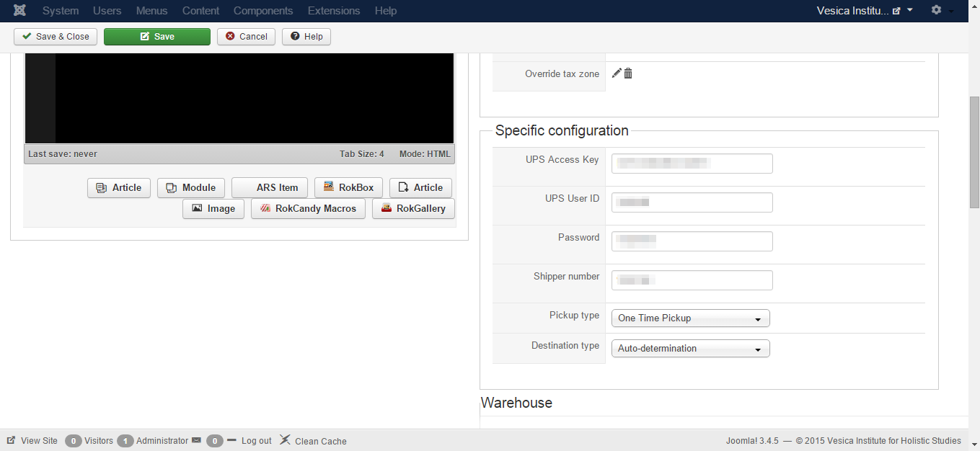Image resolution: width=980 pixels, height=451 pixels.
Task: Click the Cancel button
Action: click(x=246, y=37)
